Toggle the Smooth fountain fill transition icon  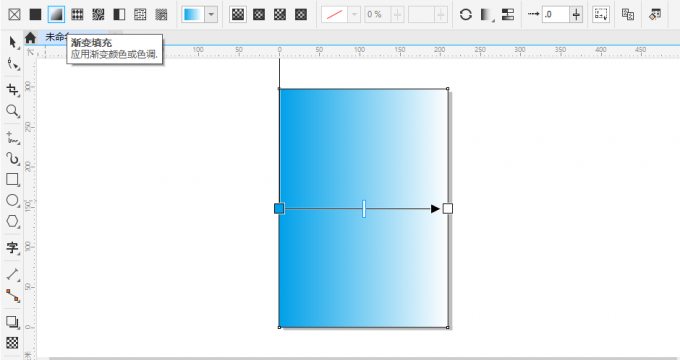[508, 14]
